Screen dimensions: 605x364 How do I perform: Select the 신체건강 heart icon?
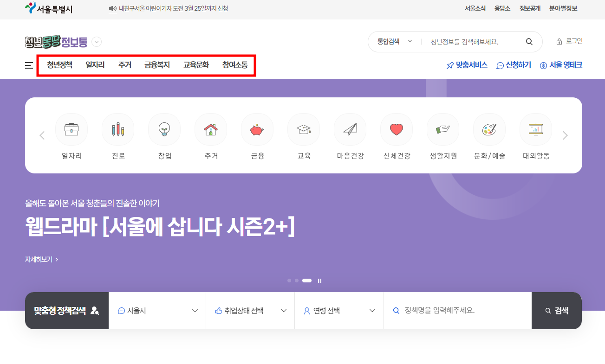click(397, 129)
